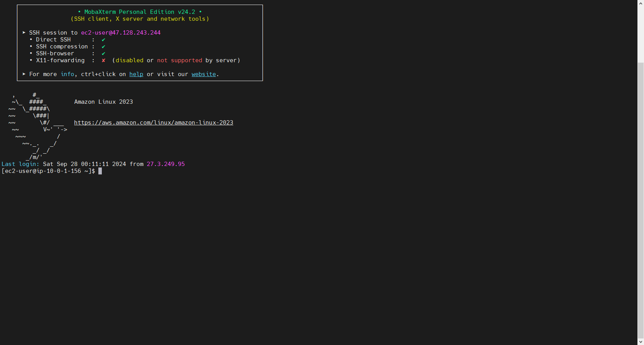Click the green checkmark beside Direct SSH
Viewport: 644px width, 345px height.
(103, 40)
